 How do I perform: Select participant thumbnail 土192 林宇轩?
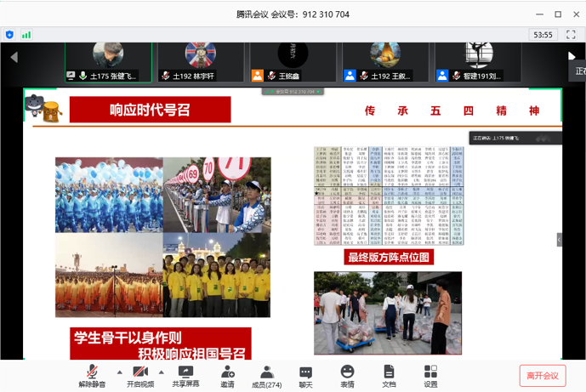(x=200, y=61)
